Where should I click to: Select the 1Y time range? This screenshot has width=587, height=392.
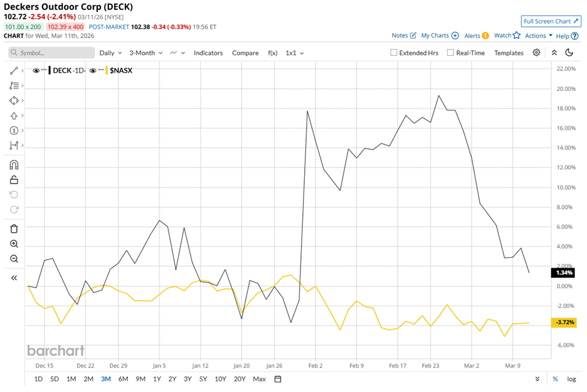point(157,379)
